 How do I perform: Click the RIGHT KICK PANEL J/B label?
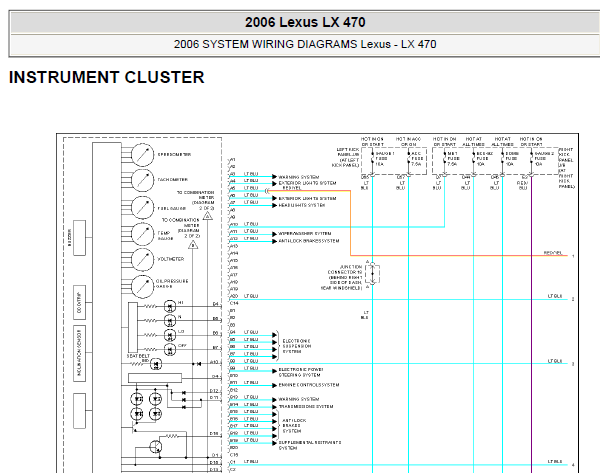tap(566, 168)
